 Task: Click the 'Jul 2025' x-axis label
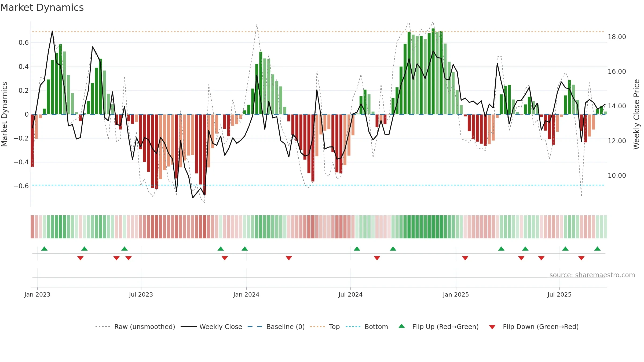(559, 294)
